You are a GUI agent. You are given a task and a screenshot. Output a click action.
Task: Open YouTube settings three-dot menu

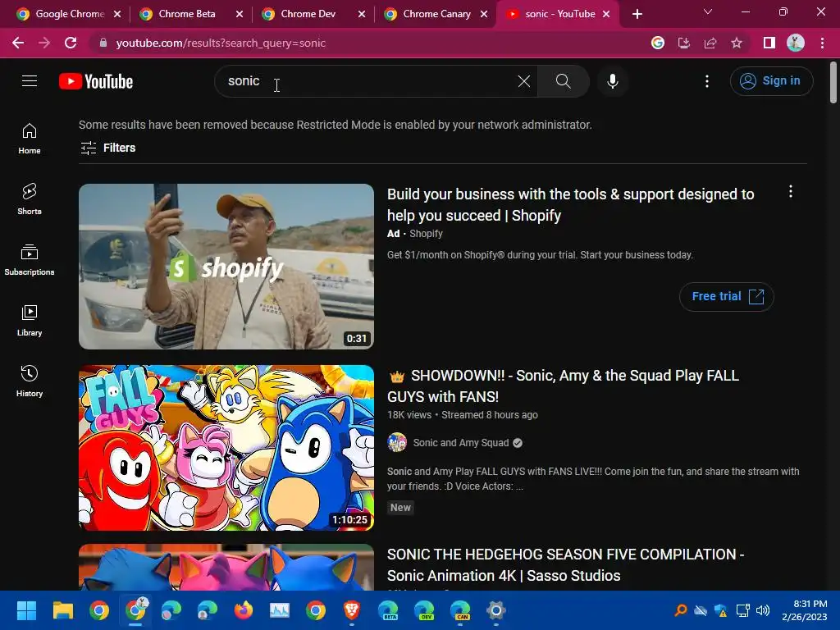707,81
